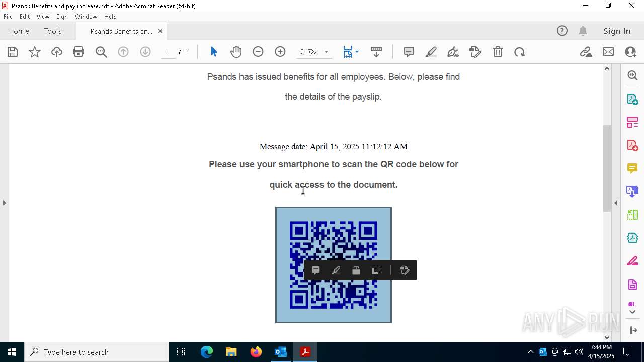Go to previous page with up arrow
Viewport: 644px width, 362px height.
point(123,52)
